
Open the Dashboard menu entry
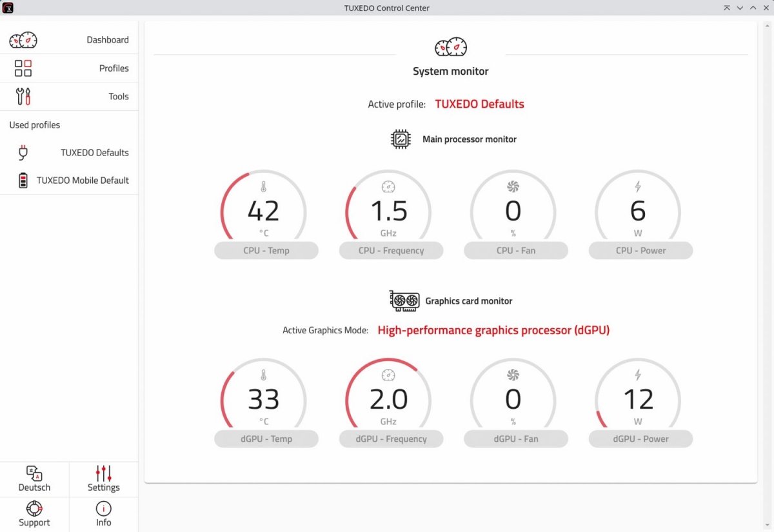pyautogui.click(x=69, y=40)
